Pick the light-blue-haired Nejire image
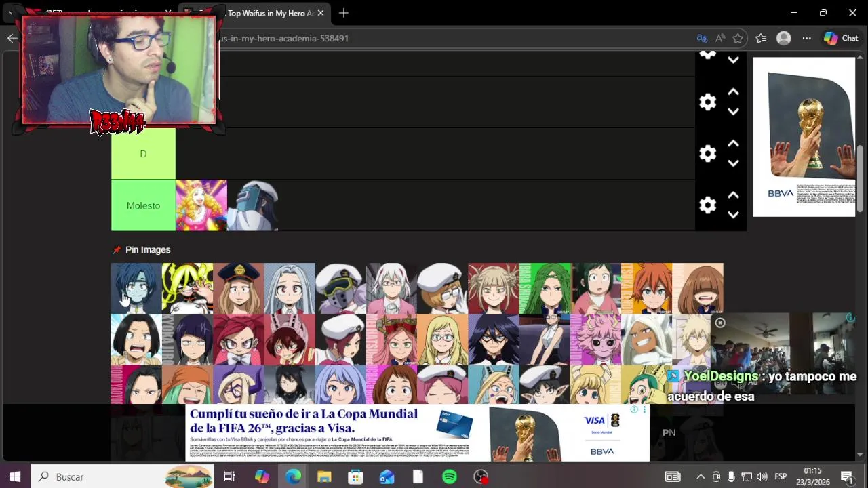Image resolution: width=868 pixels, height=488 pixels. (340, 385)
